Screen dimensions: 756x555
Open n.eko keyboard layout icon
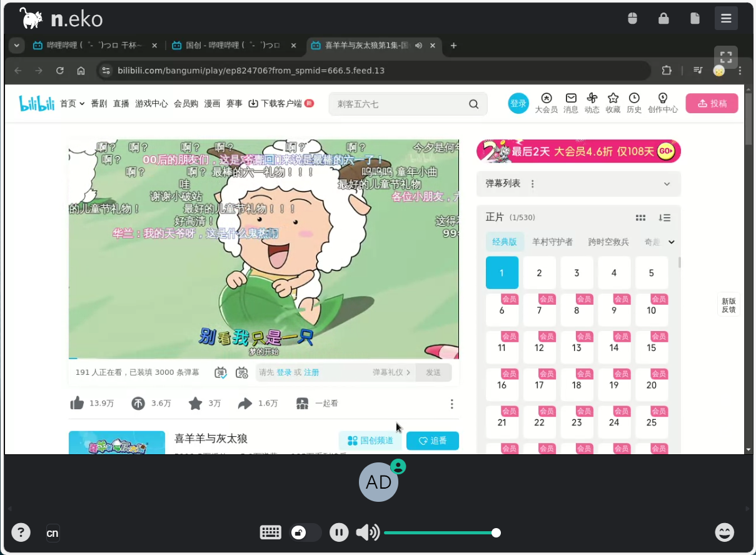[270, 533]
